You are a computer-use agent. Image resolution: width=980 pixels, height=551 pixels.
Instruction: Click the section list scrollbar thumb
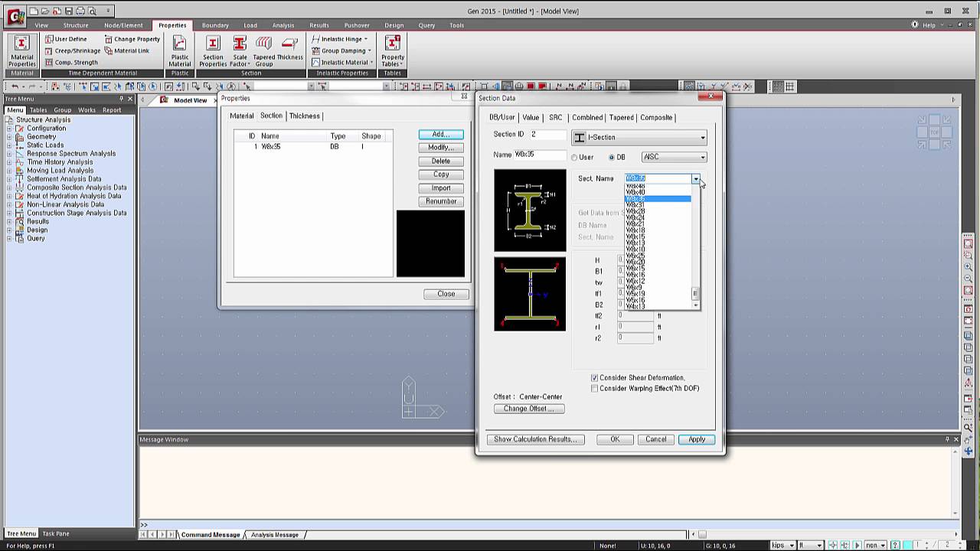[x=695, y=293]
